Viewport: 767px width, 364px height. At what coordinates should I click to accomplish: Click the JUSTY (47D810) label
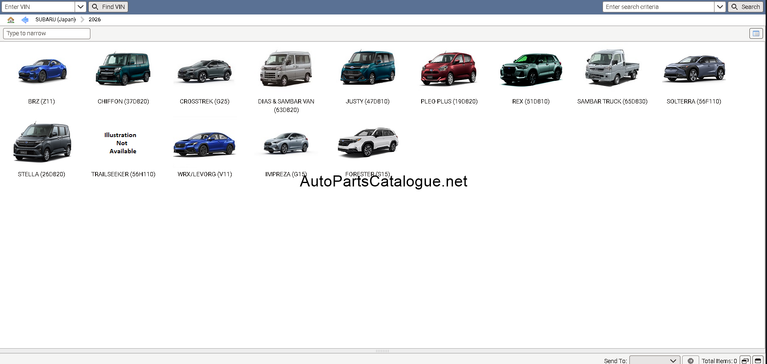[x=368, y=102]
